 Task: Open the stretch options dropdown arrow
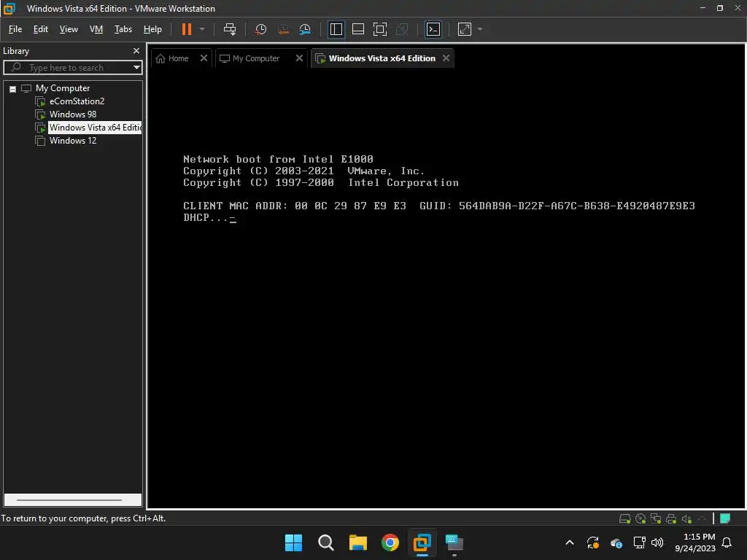480,29
